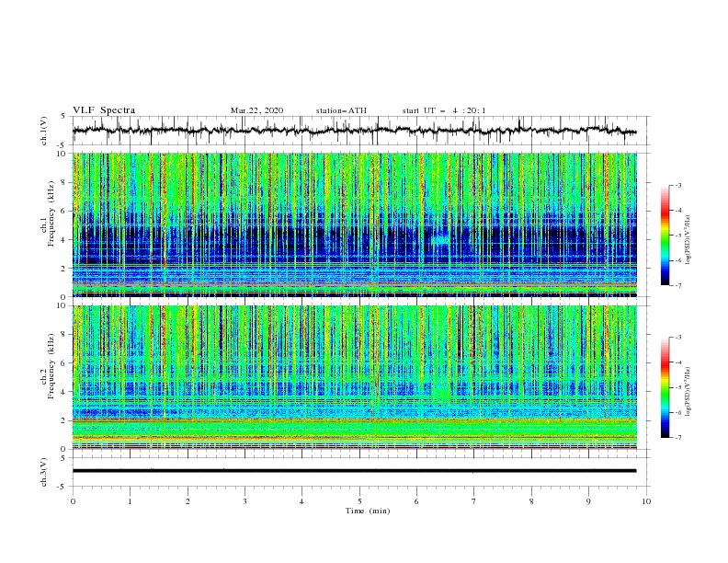Screen dimensions: 728x563
Task: Click tick label '9' on time axis
Action: [588, 501]
